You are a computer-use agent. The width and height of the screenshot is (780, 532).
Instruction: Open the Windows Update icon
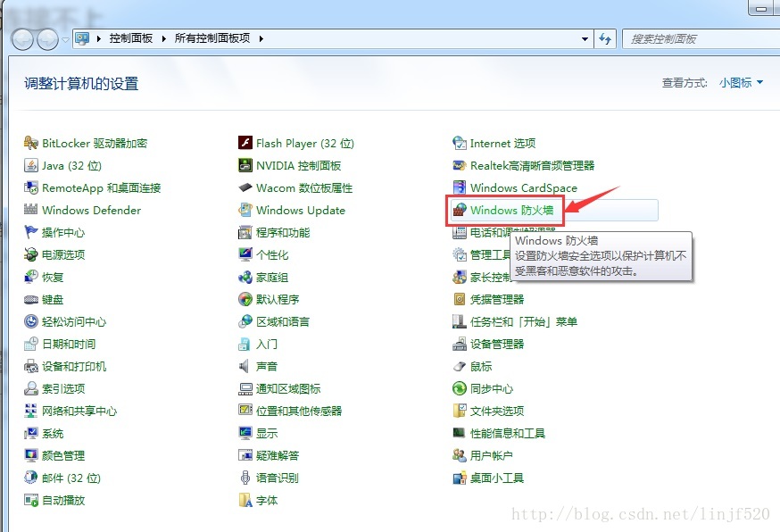click(245, 210)
